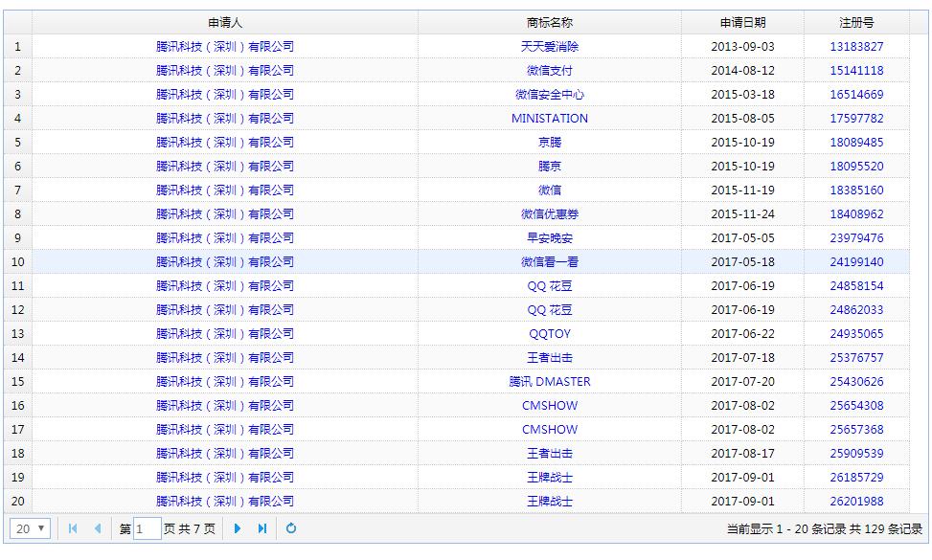Click the 腾讯 DMASTER trademark link

(x=550, y=382)
